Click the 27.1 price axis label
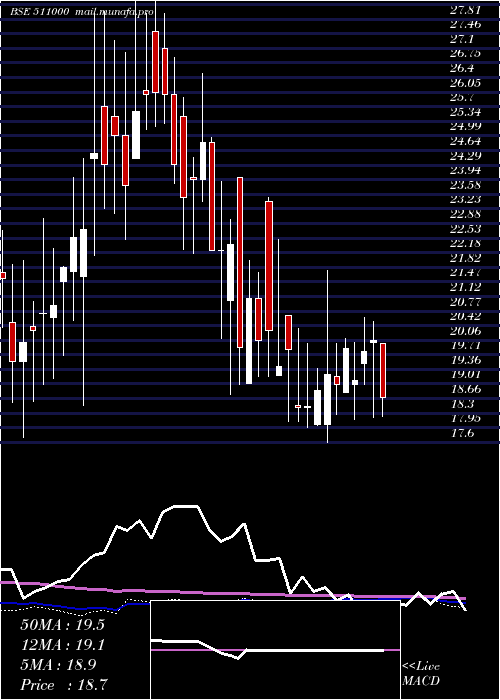This screenshot has width=500, height=700. coord(462,39)
